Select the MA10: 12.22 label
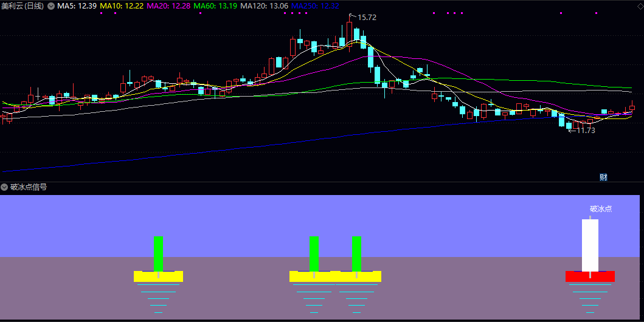 click(x=122, y=6)
